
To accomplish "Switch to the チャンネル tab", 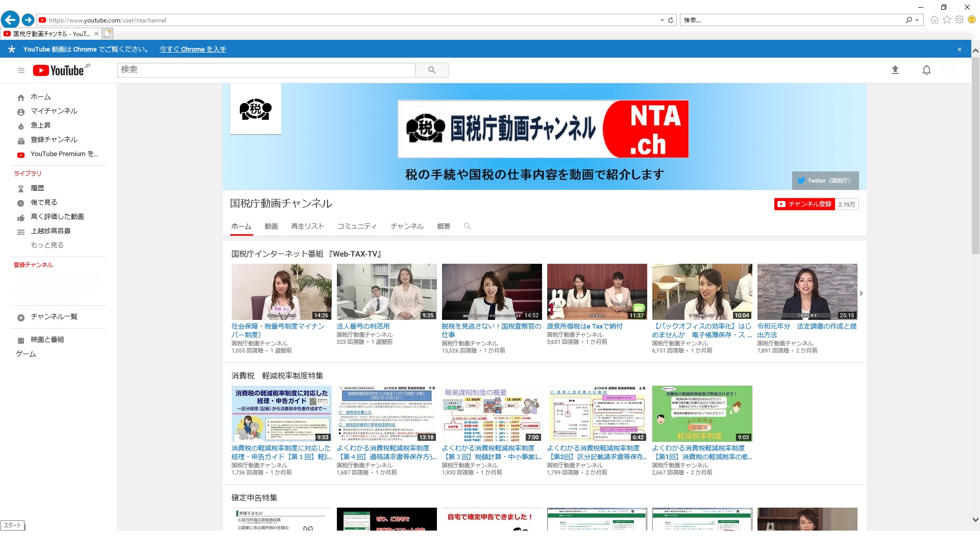I will click(407, 227).
